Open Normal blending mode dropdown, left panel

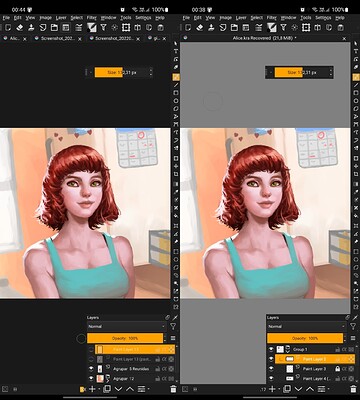click(127, 326)
